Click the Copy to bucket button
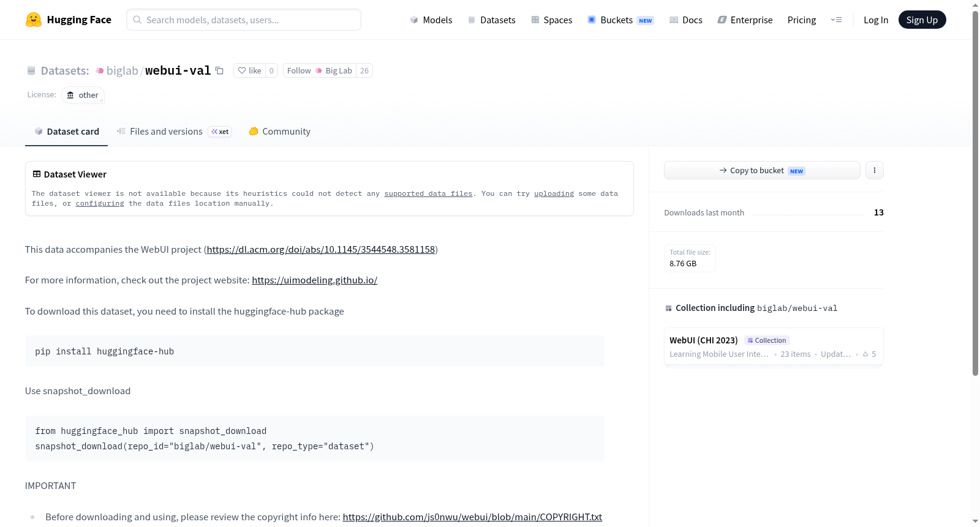Image resolution: width=980 pixels, height=527 pixels. (762, 170)
